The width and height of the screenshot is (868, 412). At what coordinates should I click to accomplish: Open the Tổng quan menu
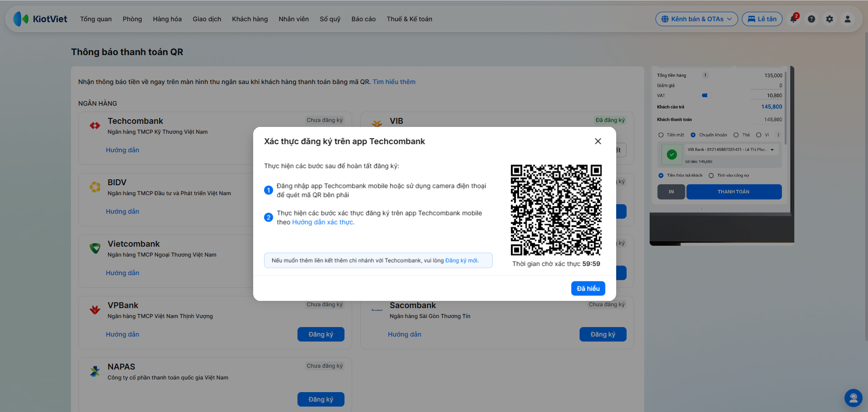pyautogui.click(x=96, y=19)
